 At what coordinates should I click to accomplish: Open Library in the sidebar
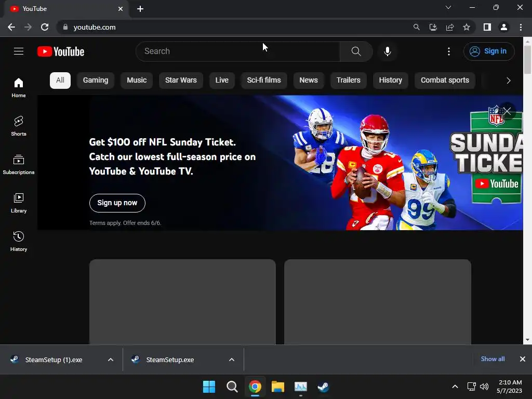(x=19, y=203)
